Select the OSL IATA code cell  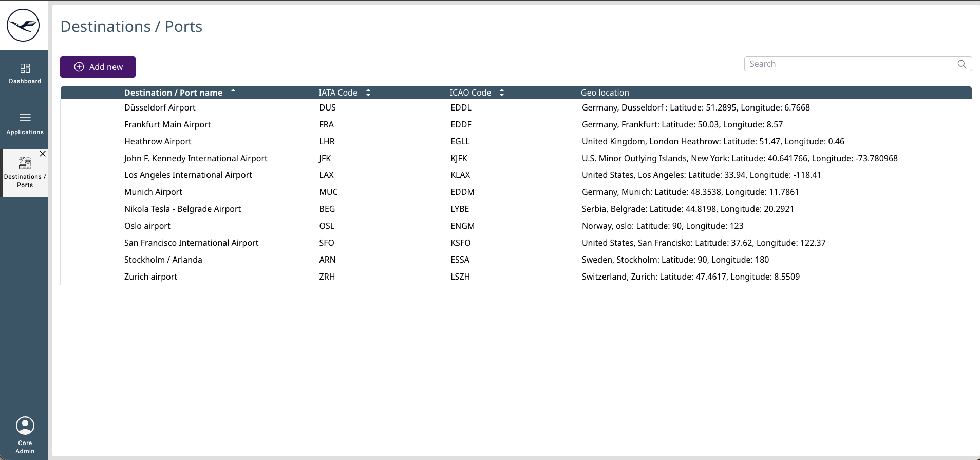327,226
